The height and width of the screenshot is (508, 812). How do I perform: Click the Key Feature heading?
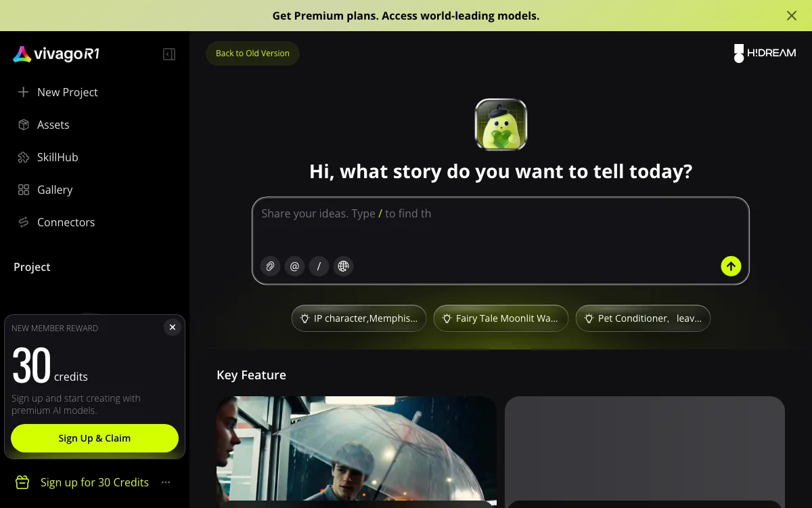coord(251,375)
